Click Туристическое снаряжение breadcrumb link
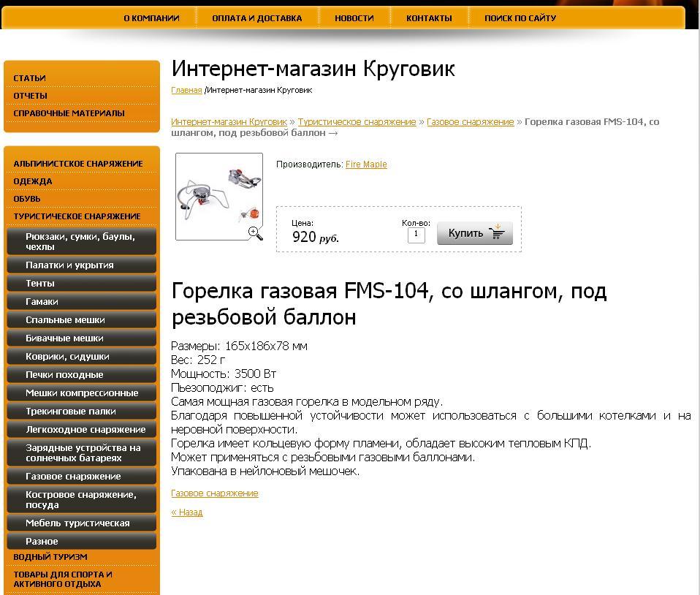This screenshot has width=700, height=595. 357,122
